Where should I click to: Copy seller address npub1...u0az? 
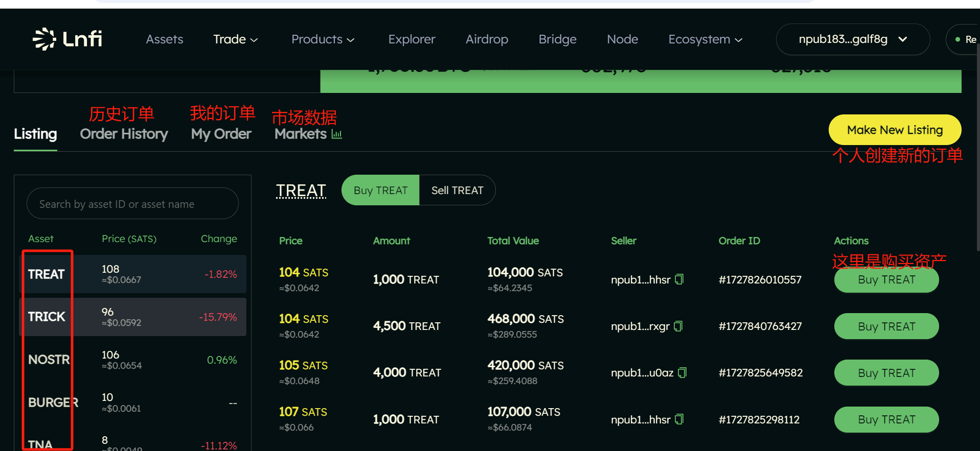pos(682,373)
